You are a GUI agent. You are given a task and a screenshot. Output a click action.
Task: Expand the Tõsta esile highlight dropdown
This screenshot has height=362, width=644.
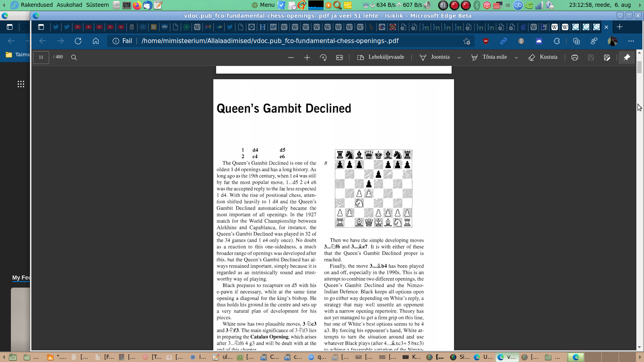tap(516, 58)
